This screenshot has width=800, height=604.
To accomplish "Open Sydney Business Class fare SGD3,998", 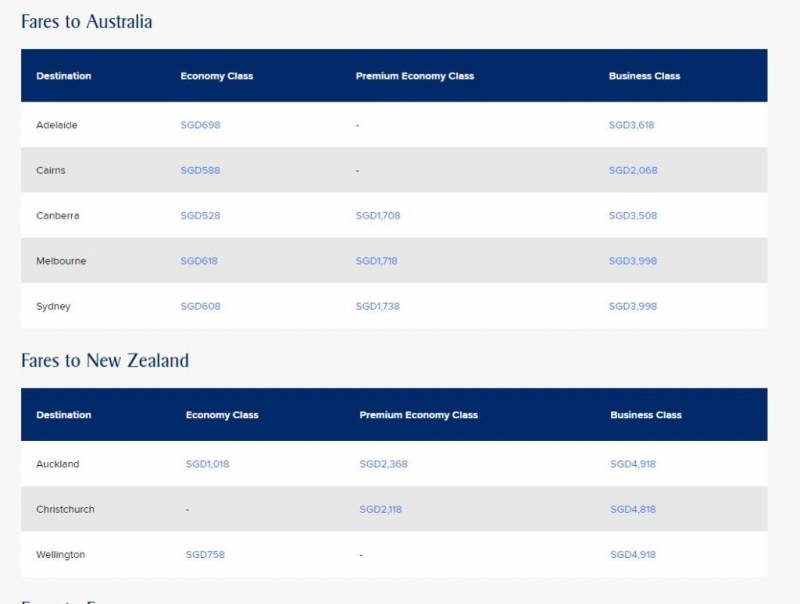I will tap(633, 306).
